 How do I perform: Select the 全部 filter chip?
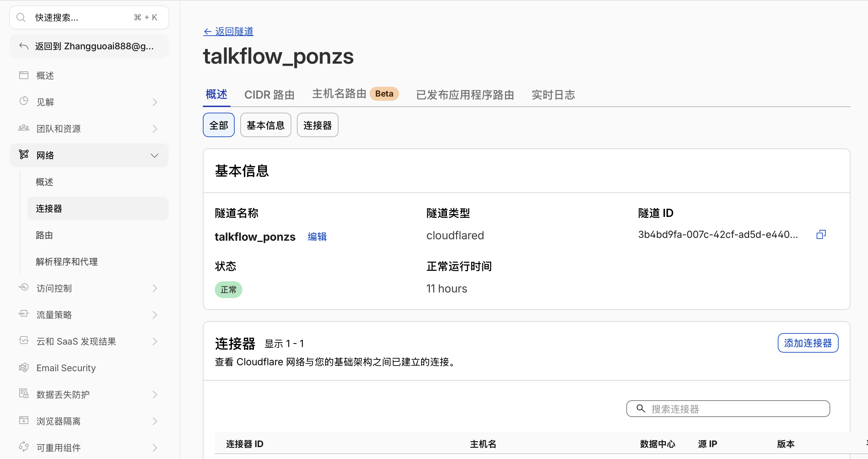click(219, 125)
